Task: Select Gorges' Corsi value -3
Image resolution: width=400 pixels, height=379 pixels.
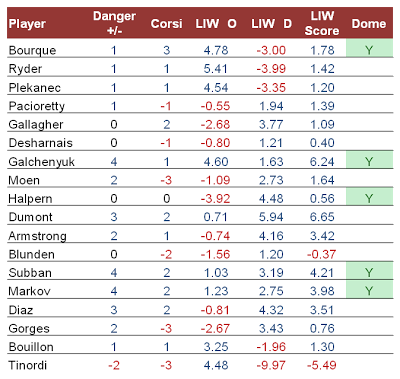Action: point(166,328)
